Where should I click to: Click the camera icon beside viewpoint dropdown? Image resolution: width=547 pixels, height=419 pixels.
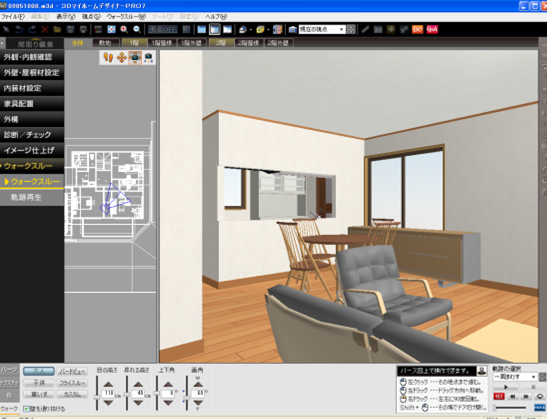click(x=293, y=30)
